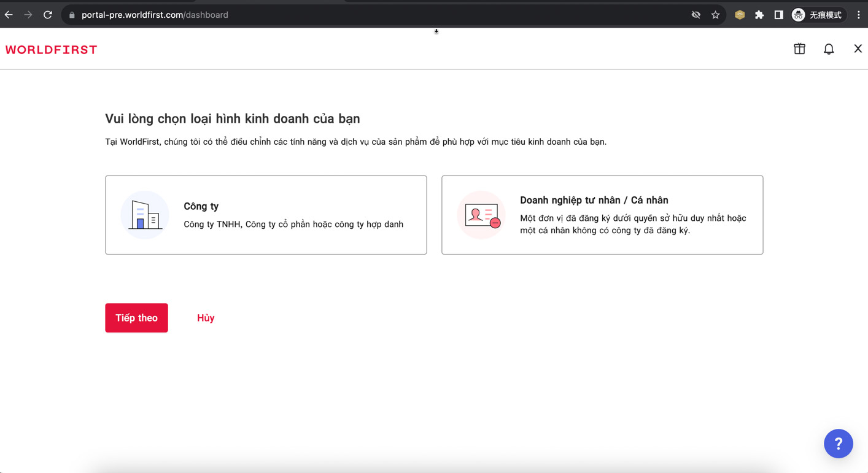Open the gift rewards icon in header
This screenshot has height=473, width=868.
799,49
